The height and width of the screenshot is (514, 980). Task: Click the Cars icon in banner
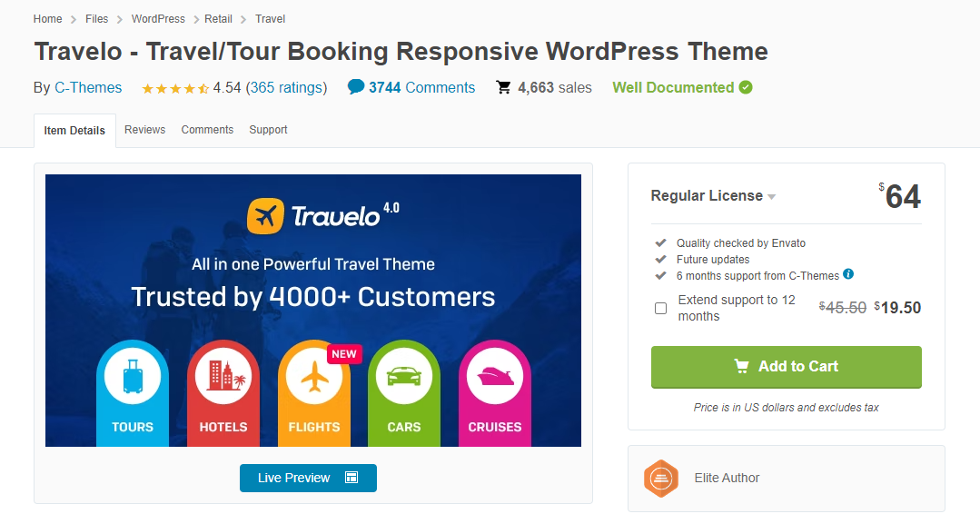(404, 376)
